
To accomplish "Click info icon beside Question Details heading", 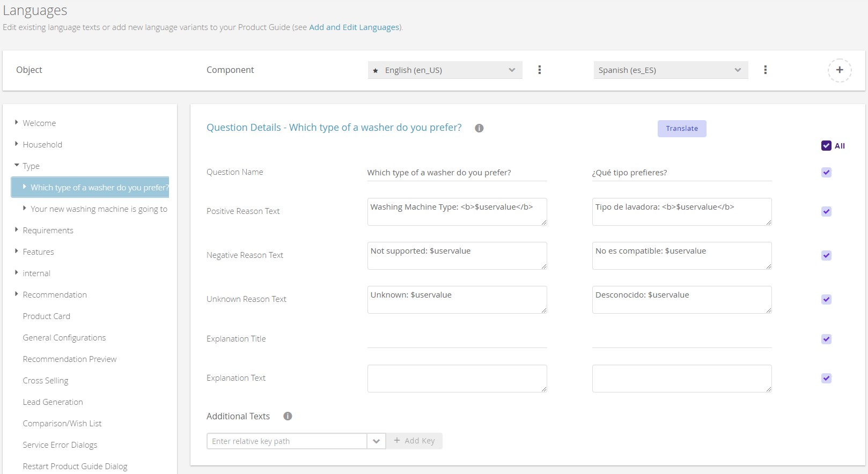I will click(x=479, y=128).
